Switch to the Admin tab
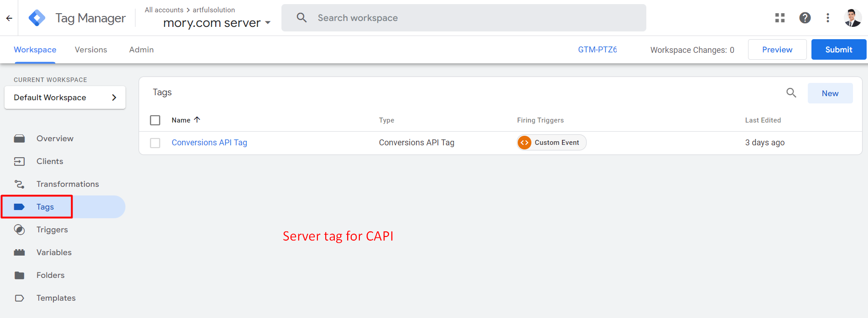 (141, 50)
